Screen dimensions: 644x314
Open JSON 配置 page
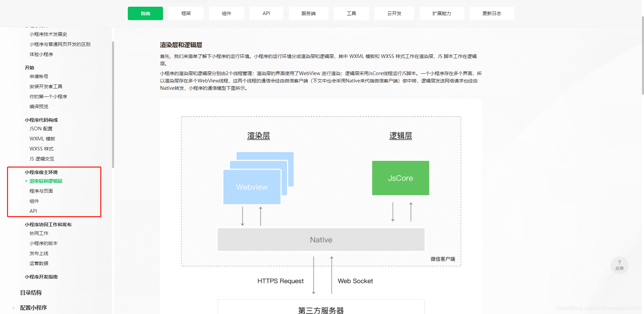pos(41,129)
